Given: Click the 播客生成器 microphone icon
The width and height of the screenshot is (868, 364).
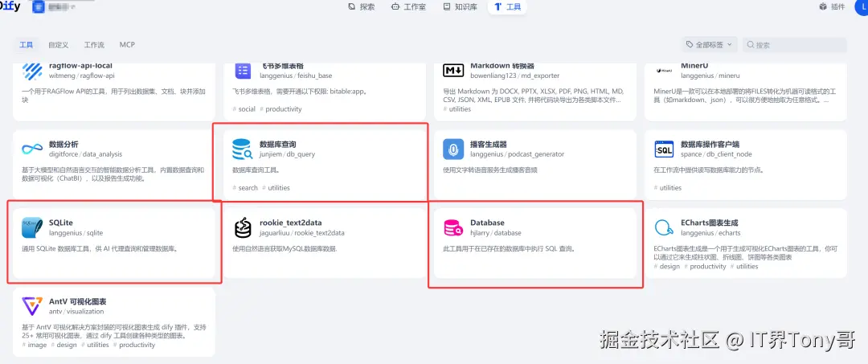Looking at the screenshot, I should 453,149.
